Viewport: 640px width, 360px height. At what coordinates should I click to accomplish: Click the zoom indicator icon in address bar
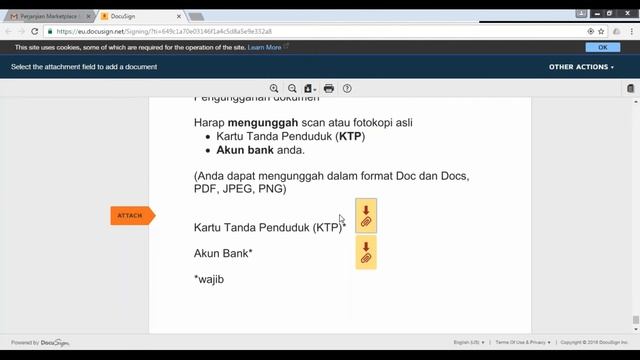[x=591, y=31]
